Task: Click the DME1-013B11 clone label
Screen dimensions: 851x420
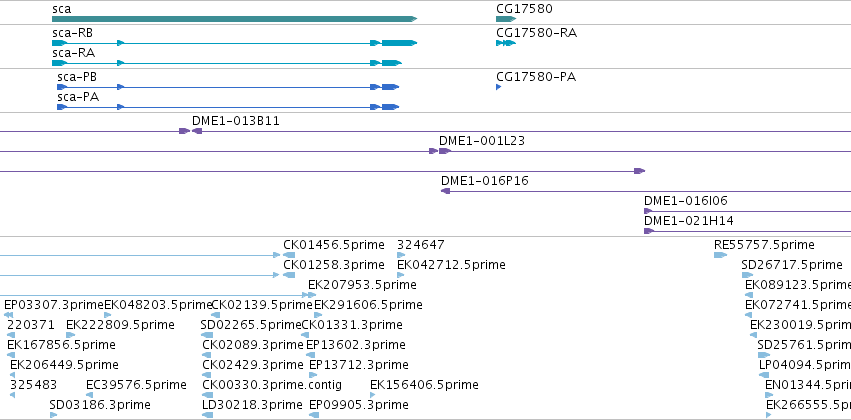Action: click(236, 121)
